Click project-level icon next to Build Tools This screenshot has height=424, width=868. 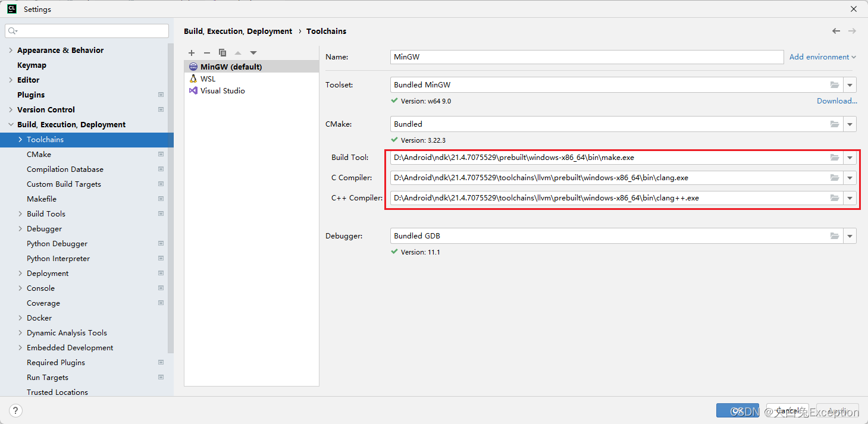click(161, 213)
